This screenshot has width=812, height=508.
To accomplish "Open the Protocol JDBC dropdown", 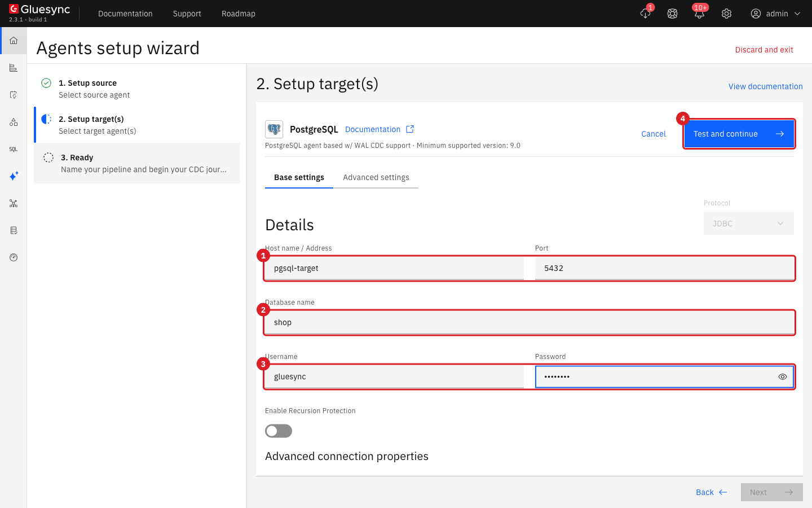I will (749, 224).
